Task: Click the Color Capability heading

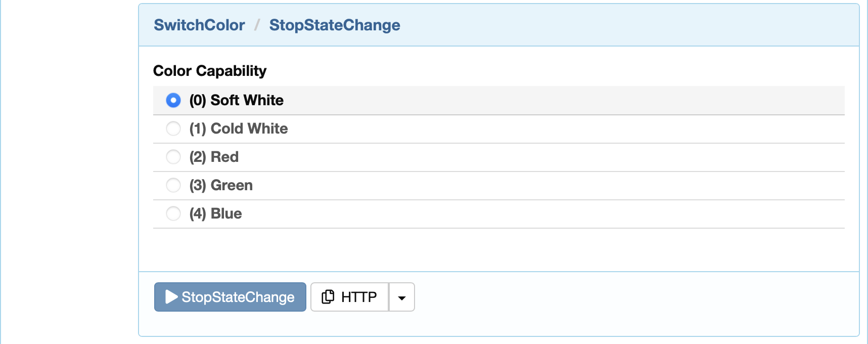Action: [210, 71]
